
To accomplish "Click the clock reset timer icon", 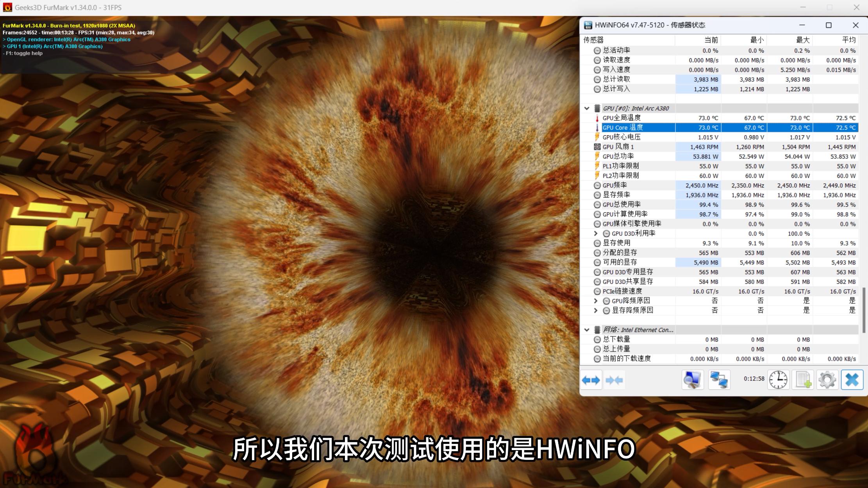I will (778, 380).
